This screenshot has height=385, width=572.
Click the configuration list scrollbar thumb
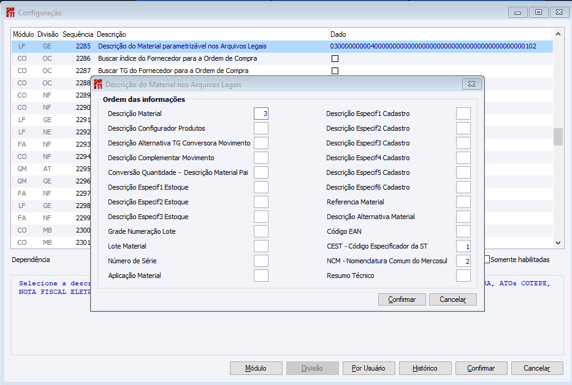[x=558, y=137]
